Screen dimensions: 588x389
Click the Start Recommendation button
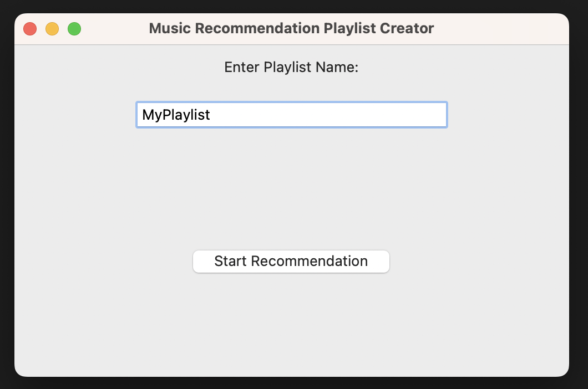(291, 261)
